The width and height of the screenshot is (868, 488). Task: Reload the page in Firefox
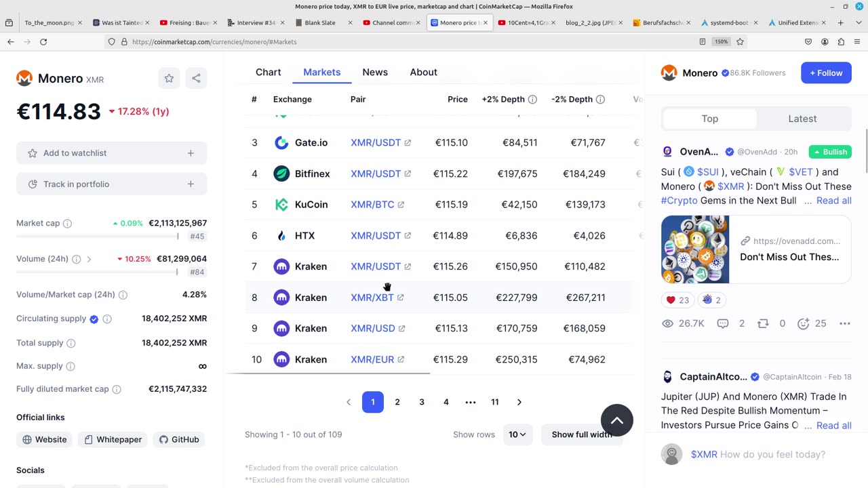click(43, 41)
